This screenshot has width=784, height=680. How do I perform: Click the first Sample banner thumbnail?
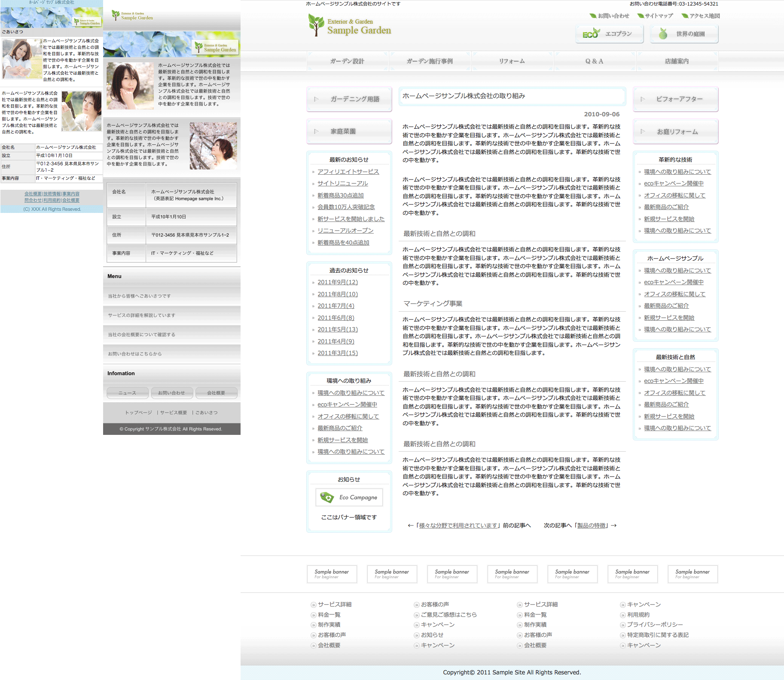pyautogui.click(x=332, y=574)
